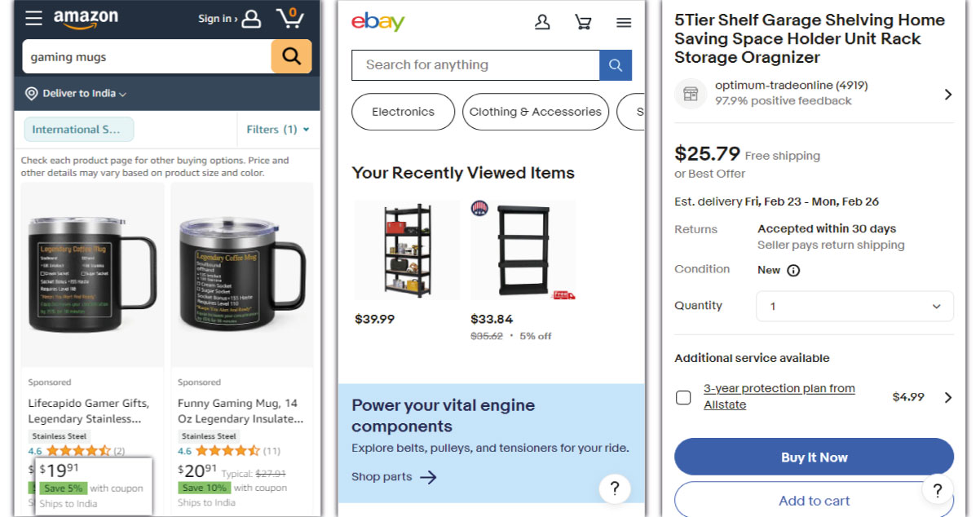The width and height of the screenshot is (980, 517).
Task: Expand the Deliver to India location selector
Action: point(77,94)
